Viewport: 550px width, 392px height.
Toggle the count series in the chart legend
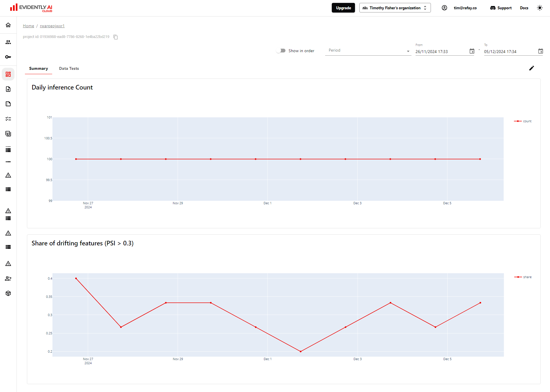[523, 121]
